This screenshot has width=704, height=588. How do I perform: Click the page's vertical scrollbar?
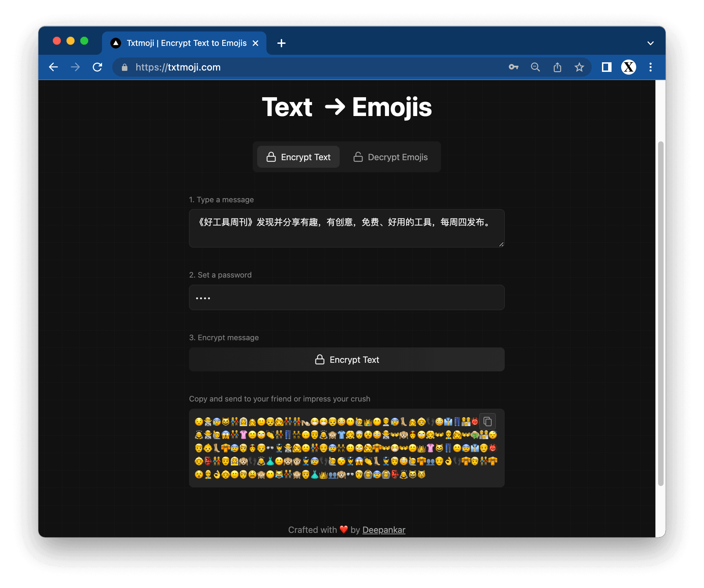(x=661, y=313)
